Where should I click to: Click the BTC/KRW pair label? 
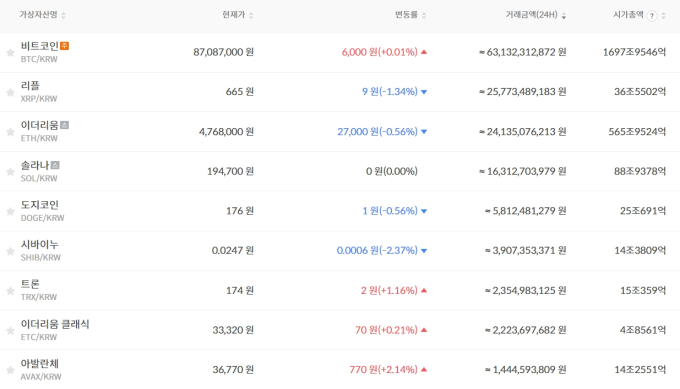pos(39,59)
